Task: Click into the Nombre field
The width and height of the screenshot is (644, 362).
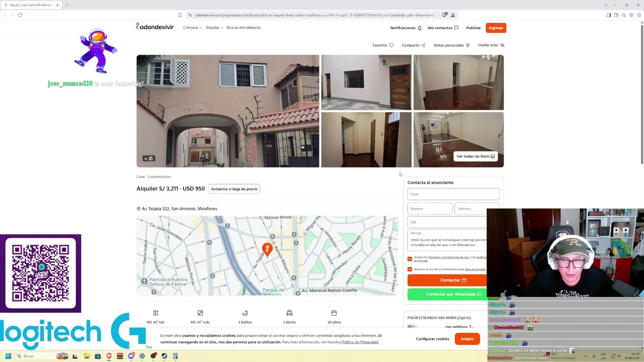Action: pos(430,209)
